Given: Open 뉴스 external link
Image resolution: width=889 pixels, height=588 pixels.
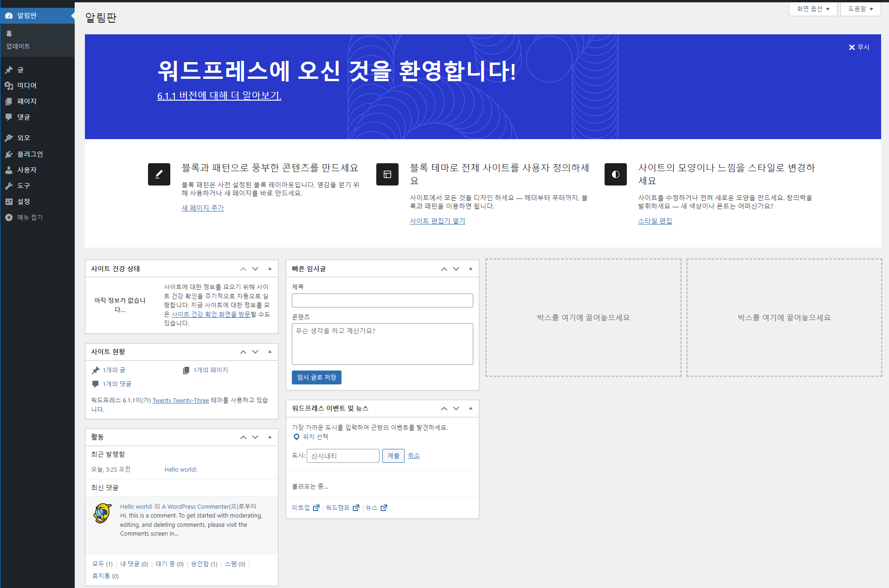Looking at the screenshot, I should pos(376,508).
